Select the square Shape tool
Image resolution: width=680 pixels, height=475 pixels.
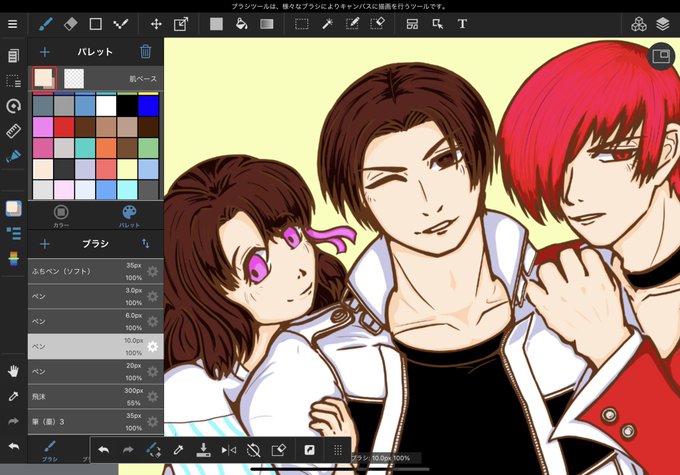point(95,24)
